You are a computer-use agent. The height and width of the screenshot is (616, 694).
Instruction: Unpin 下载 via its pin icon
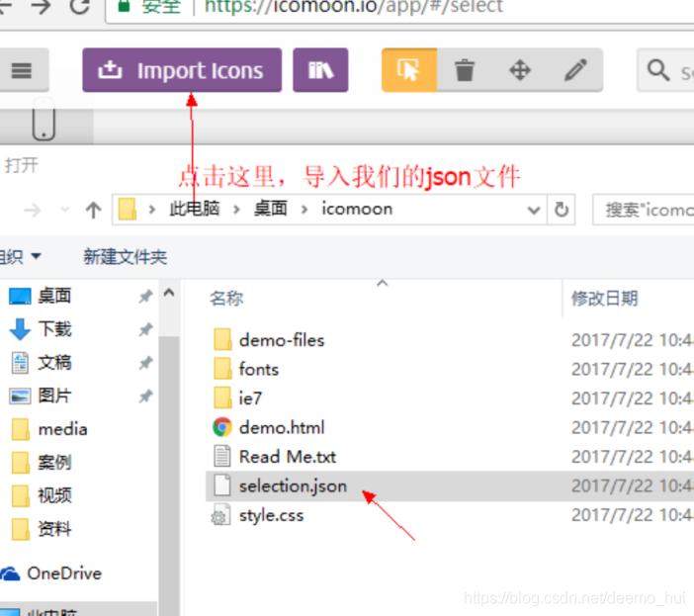click(145, 329)
